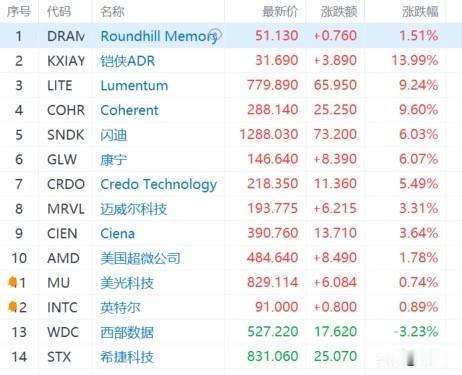This screenshot has height=375, width=462.
Task: Open the Credo Technology link
Action: pyautogui.click(x=159, y=184)
